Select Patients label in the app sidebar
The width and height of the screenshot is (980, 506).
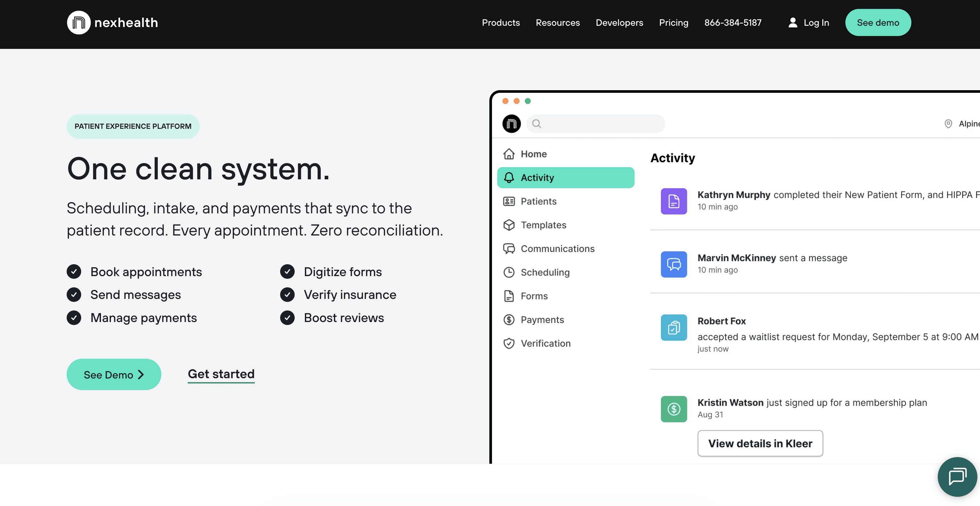(x=538, y=201)
